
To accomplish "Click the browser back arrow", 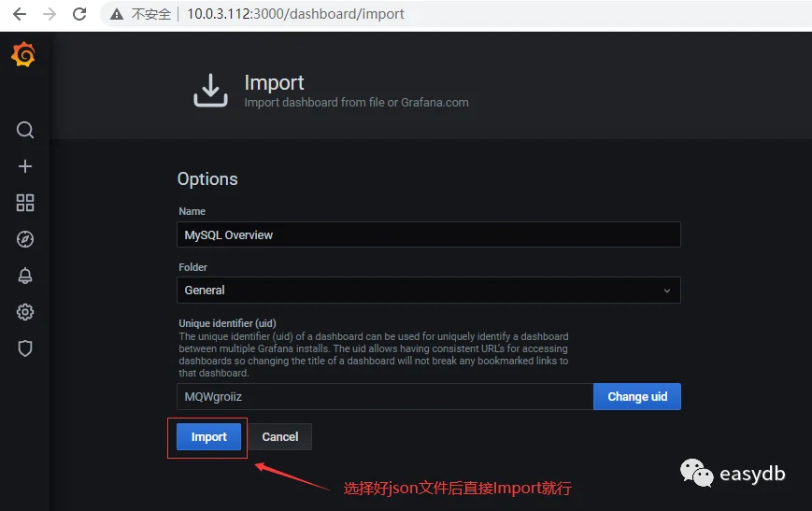I will (x=20, y=14).
